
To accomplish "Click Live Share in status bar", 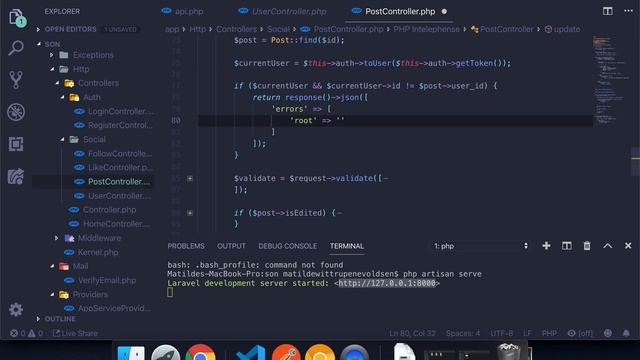I will [76, 333].
